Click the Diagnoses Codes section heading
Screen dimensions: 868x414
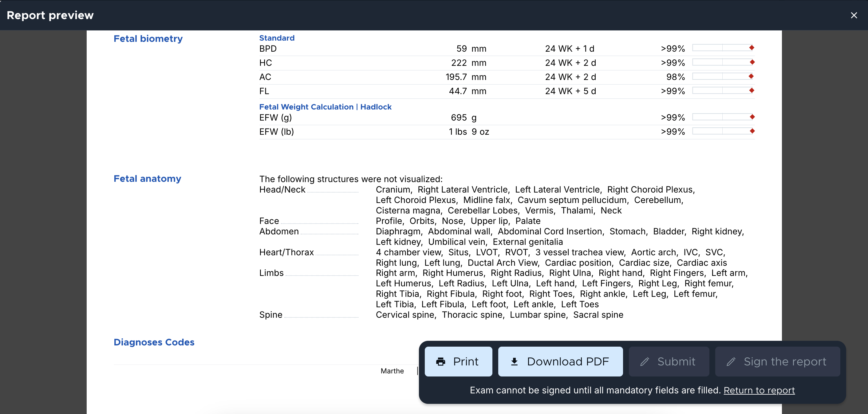point(154,342)
